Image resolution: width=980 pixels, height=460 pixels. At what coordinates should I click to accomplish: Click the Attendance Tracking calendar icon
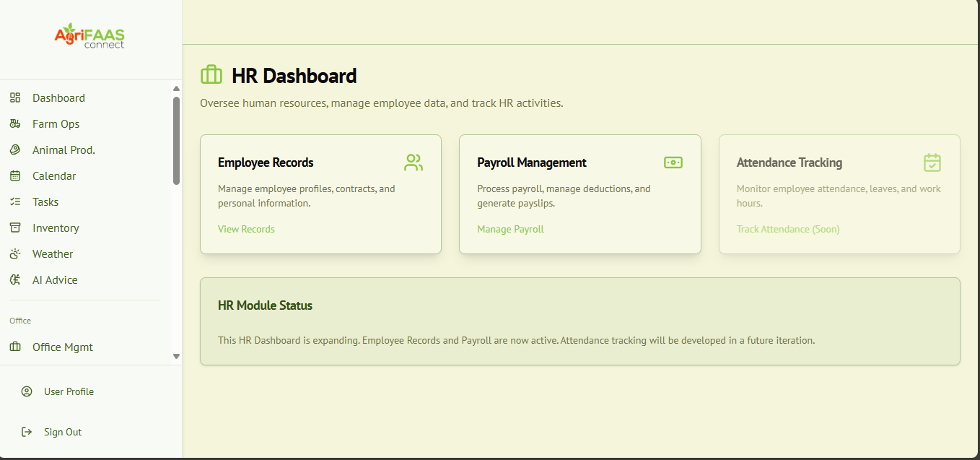click(932, 162)
